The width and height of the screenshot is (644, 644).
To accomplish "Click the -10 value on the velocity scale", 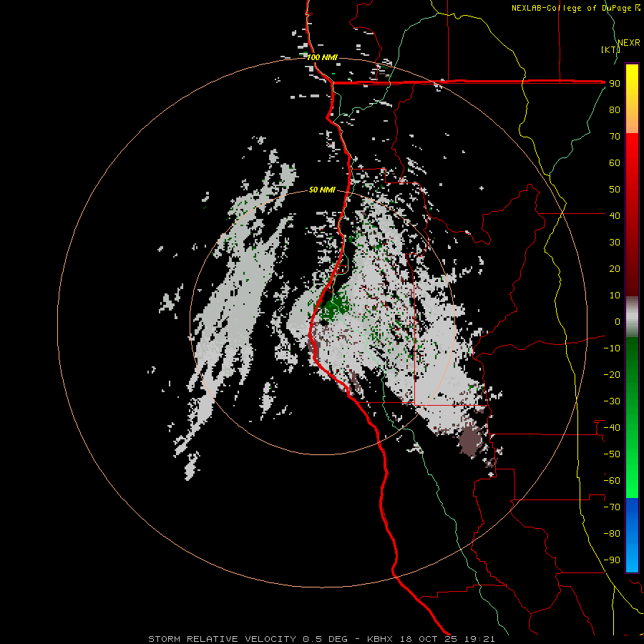I will [x=612, y=348].
